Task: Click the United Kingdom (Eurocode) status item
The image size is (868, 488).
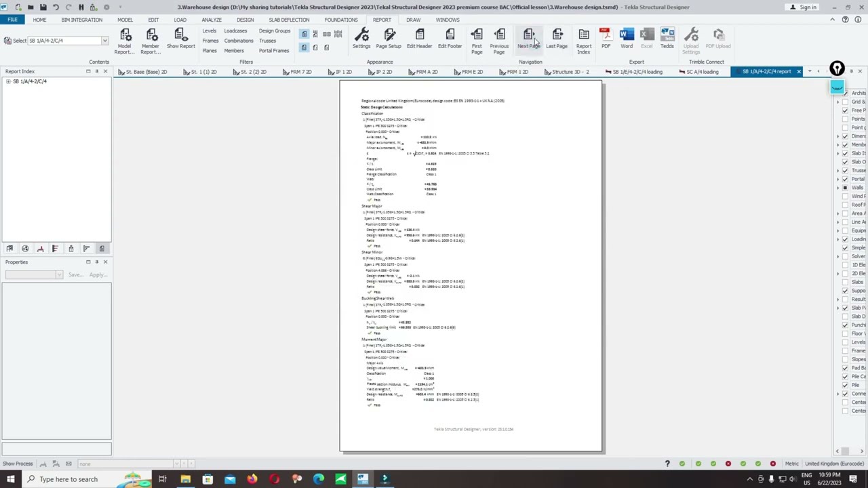Action: [x=833, y=464]
